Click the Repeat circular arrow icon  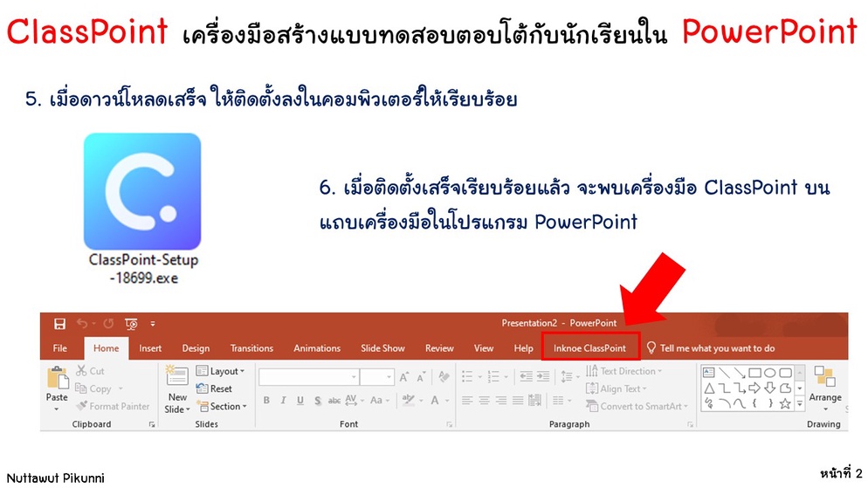(x=108, y=324)
